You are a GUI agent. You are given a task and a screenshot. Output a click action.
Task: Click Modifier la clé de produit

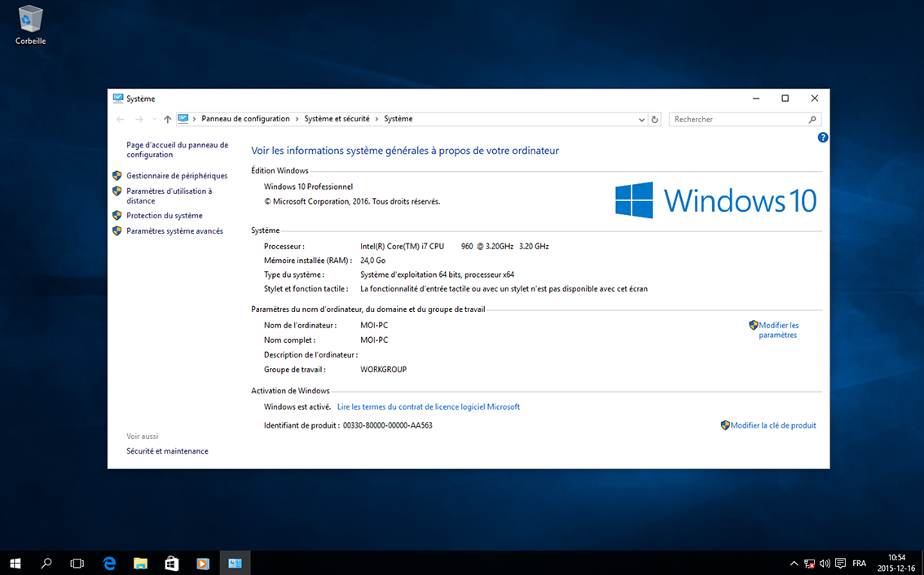773,425
